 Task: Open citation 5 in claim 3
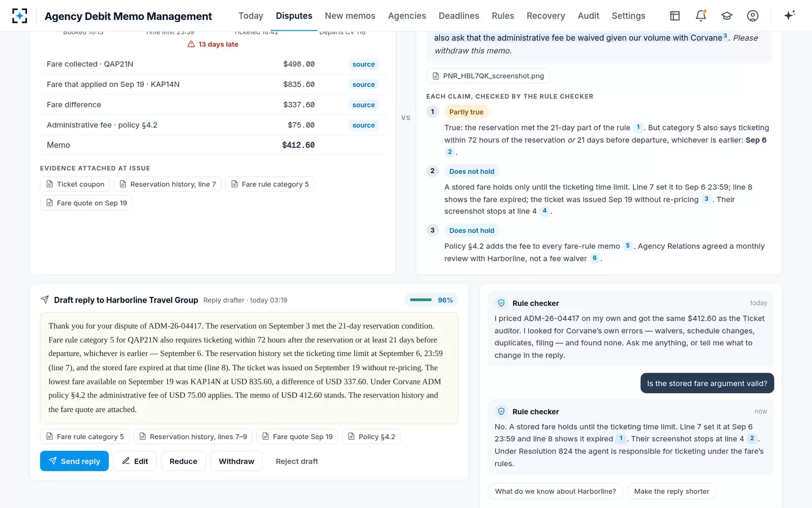pyautogui.click(x=628, y=246)
